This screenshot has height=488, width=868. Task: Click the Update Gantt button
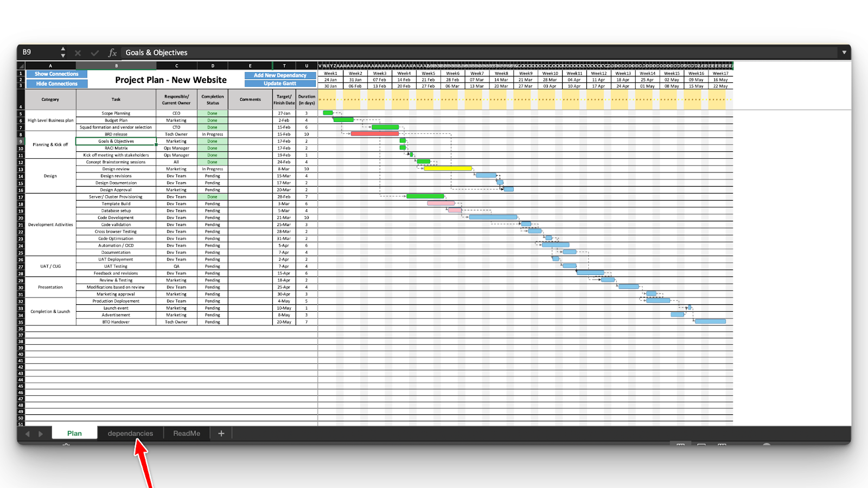click(280, 84)
